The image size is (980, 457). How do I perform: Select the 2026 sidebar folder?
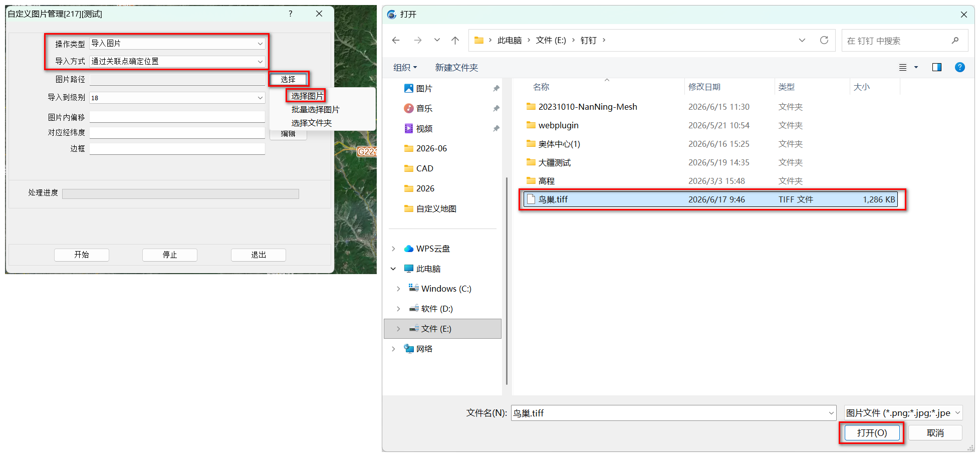[425, 188]
